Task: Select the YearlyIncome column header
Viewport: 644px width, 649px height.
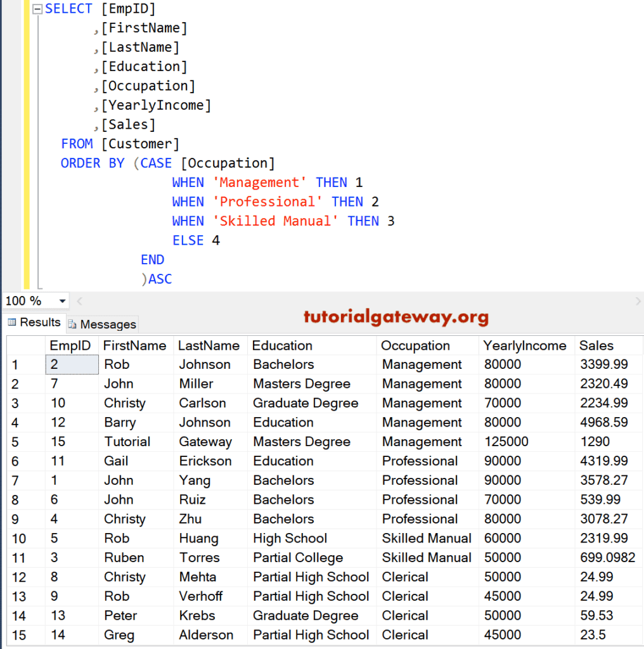Action: coord(524,345)
